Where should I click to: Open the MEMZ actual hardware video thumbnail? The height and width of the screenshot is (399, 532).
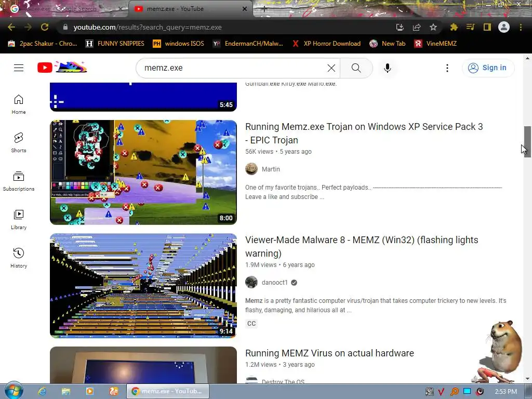click(x=143, y=365)
